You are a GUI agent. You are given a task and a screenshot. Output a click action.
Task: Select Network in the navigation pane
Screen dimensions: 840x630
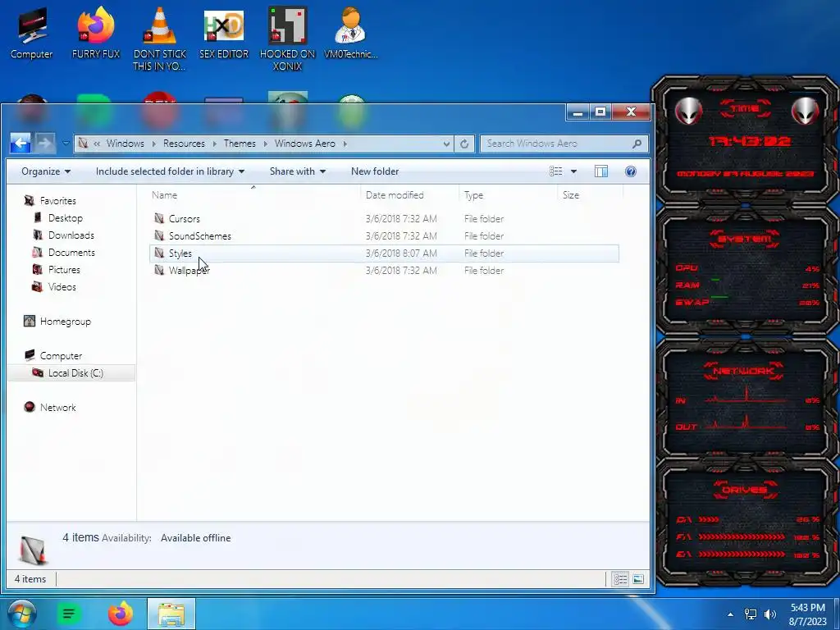tap(58, 407)
